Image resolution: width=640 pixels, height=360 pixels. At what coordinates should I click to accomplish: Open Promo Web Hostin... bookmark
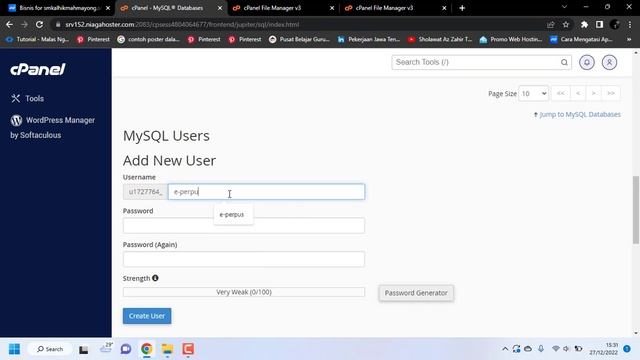[x=511, y=39]
